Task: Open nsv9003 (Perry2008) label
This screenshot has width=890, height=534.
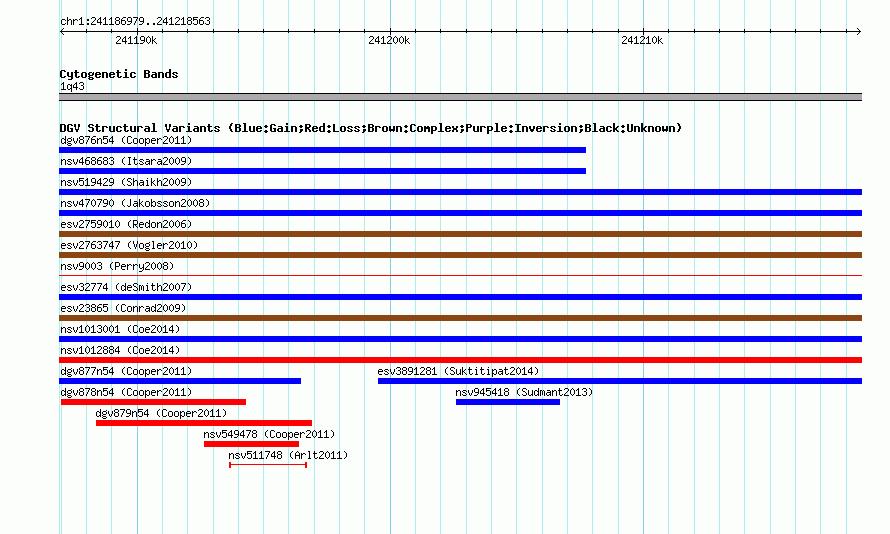Action: pos(117,266)
